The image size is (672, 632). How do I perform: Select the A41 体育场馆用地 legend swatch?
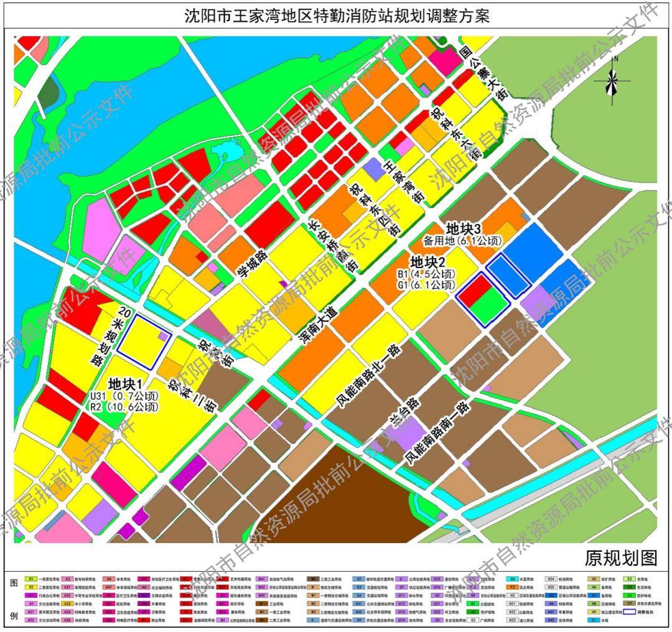click(108, 586)
